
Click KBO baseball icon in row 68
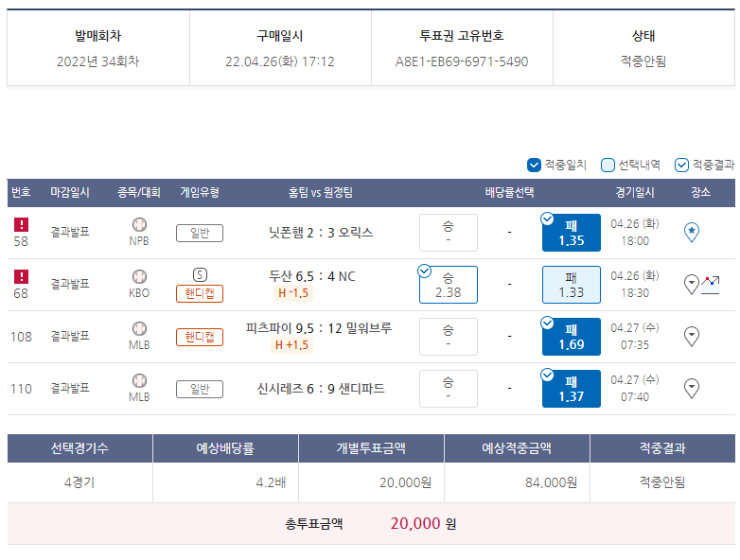coord(139,276)
